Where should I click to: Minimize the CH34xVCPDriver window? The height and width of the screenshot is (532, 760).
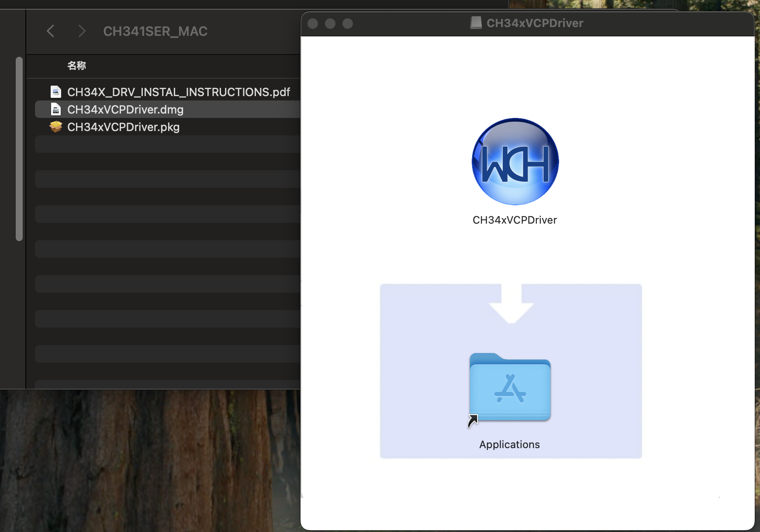(x=330, y=24)
